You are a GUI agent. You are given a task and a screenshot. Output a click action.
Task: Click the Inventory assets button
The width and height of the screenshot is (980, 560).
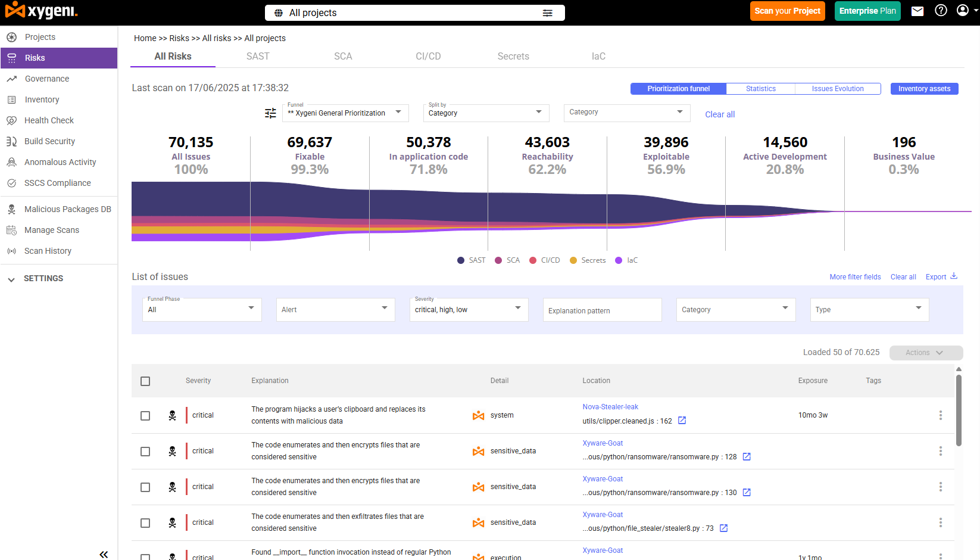924,88
